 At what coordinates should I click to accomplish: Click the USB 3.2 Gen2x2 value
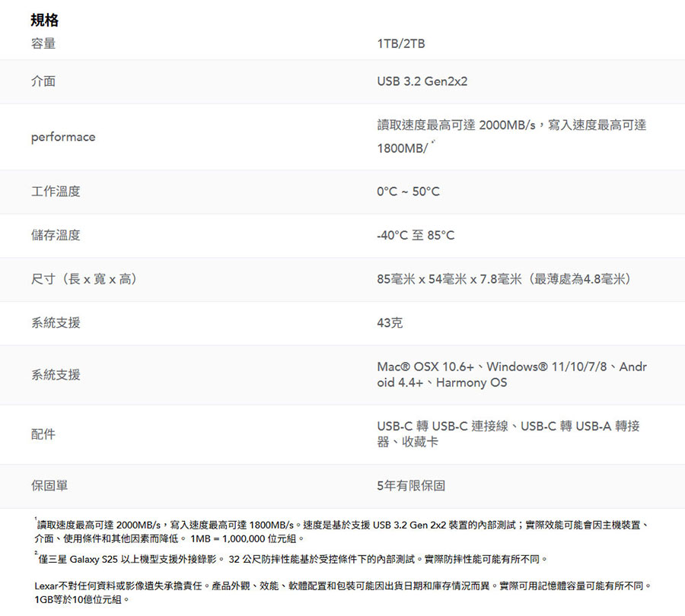coord(422,81)
